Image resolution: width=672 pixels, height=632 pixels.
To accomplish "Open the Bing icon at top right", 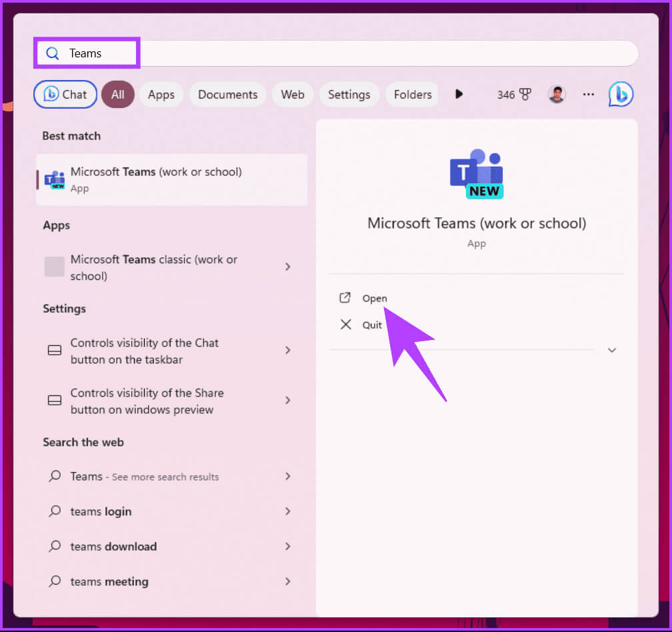I will 621,94.
